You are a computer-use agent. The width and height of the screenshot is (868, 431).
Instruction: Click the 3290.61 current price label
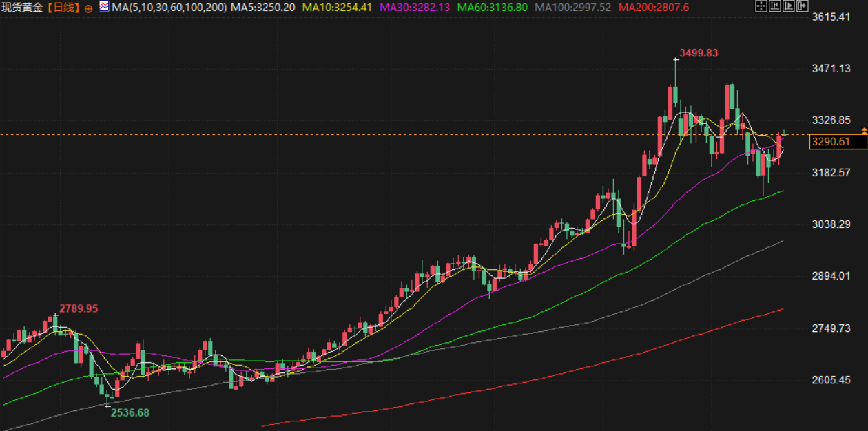point(829,142)
